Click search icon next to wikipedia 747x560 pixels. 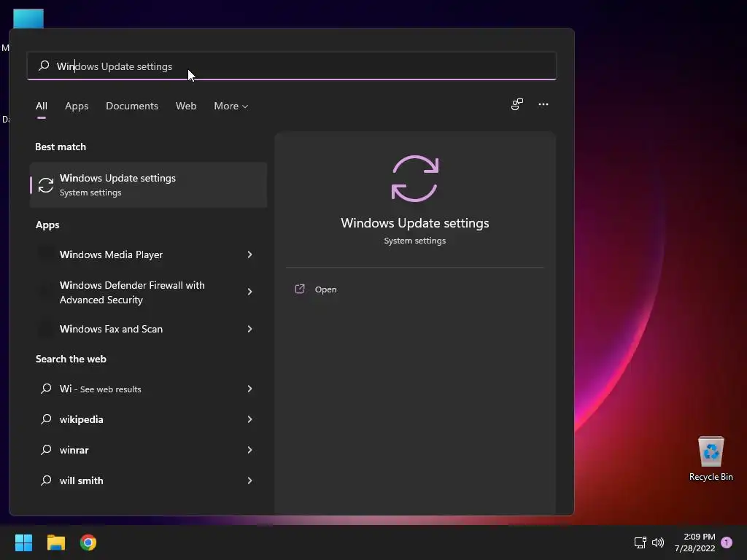[46, 419]
